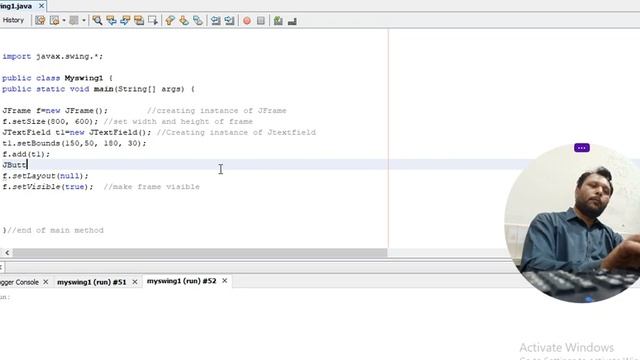Click the Stop Macro Recording icon
Image resolution: width=640 pixels, height=360 pixels.
click(261, 20)
